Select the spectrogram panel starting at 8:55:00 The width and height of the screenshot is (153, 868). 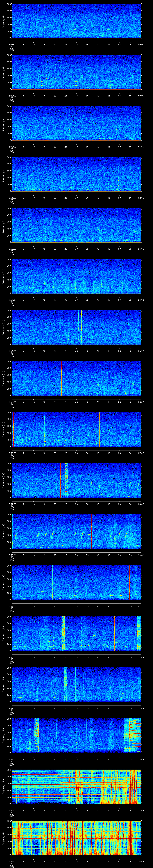click(x=77, y=378)
